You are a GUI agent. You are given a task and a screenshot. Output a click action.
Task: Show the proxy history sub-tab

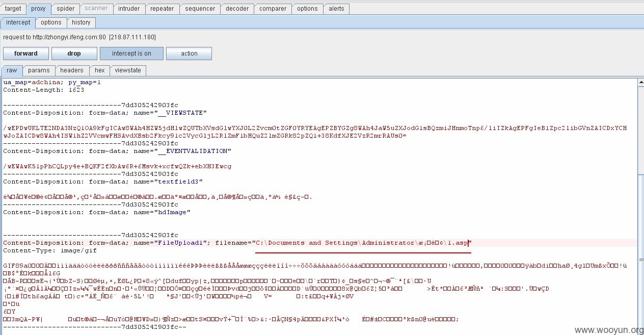81,22
